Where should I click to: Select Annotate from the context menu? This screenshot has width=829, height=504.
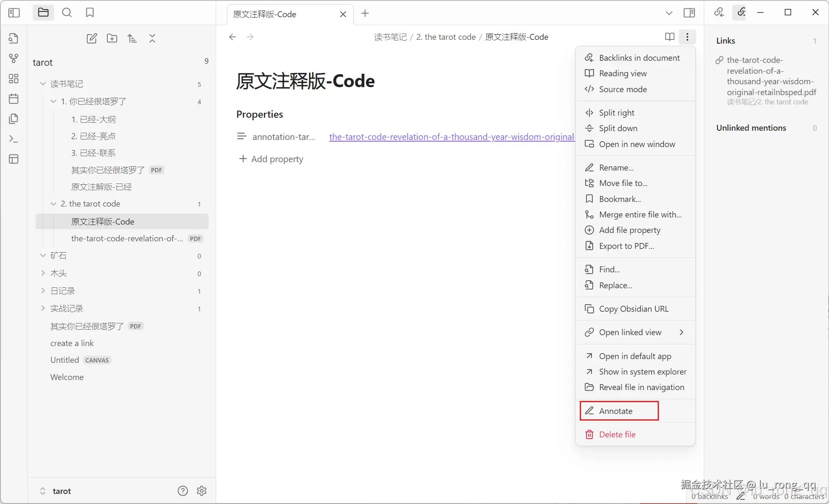pos(619,411)
